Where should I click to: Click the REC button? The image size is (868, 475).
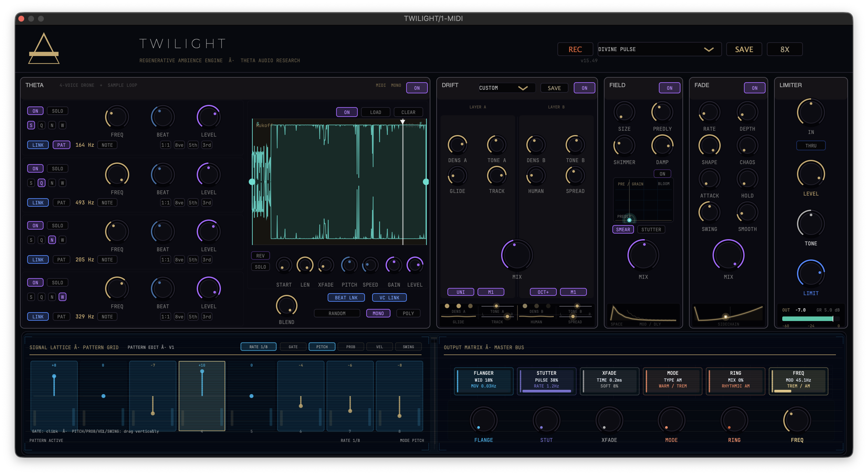pos(575,49)
